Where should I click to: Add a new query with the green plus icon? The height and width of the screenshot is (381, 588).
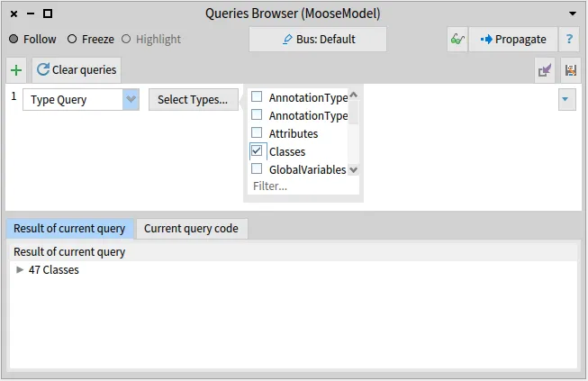coord(16,70)
